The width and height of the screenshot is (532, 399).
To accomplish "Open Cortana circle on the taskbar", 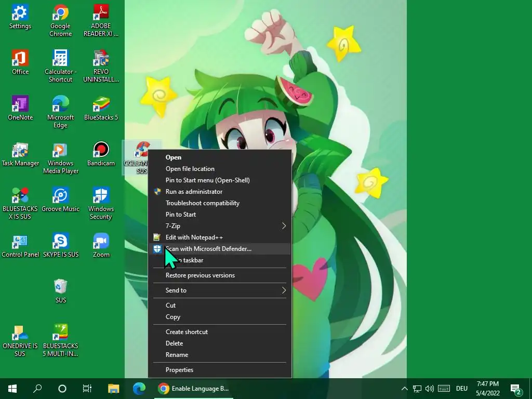I will pos(62,389).
